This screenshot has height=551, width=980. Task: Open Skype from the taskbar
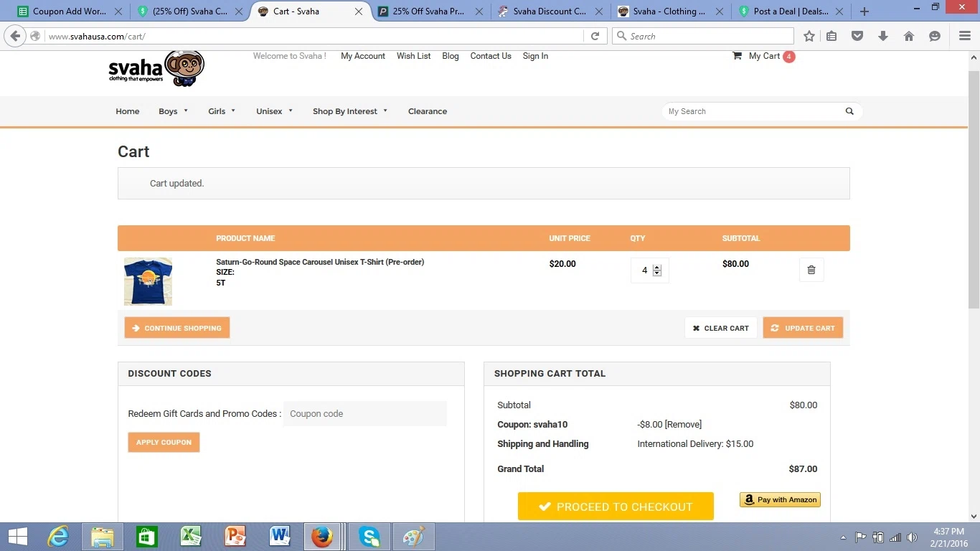(x=369, y=537)
